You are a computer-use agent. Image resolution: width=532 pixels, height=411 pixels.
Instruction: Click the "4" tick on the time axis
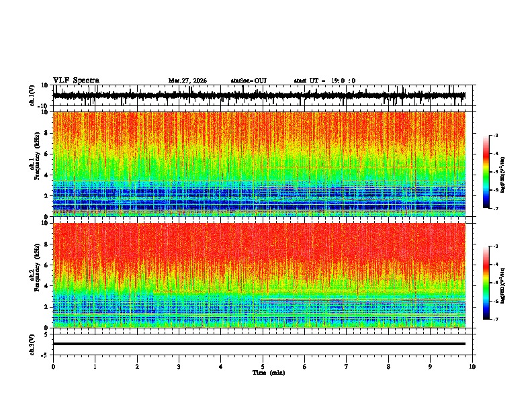[x=221, y=367]
